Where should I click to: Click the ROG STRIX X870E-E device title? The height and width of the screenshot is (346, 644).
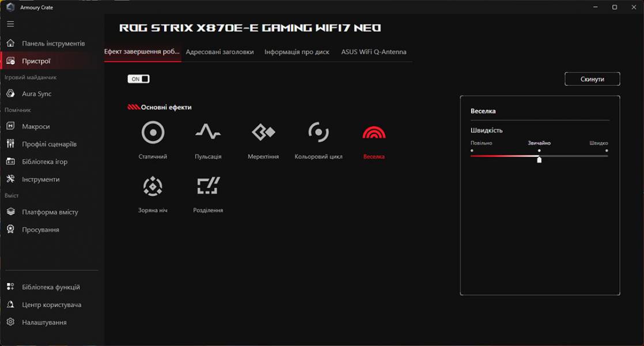coord(250,28)
